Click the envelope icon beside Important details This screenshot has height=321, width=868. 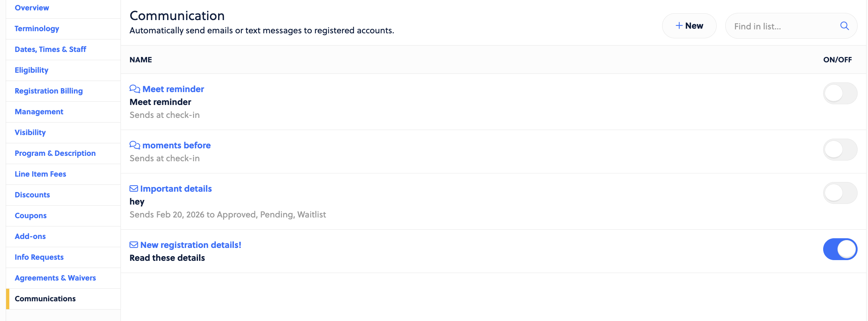pyautogui.click(x=134, y=188)
